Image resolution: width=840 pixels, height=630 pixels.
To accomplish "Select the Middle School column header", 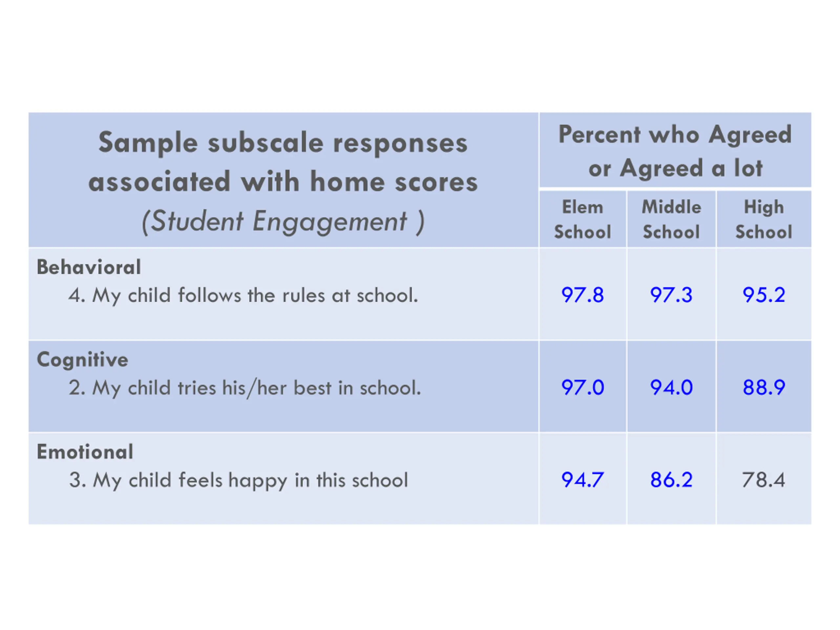I will [x=671, y=219].
